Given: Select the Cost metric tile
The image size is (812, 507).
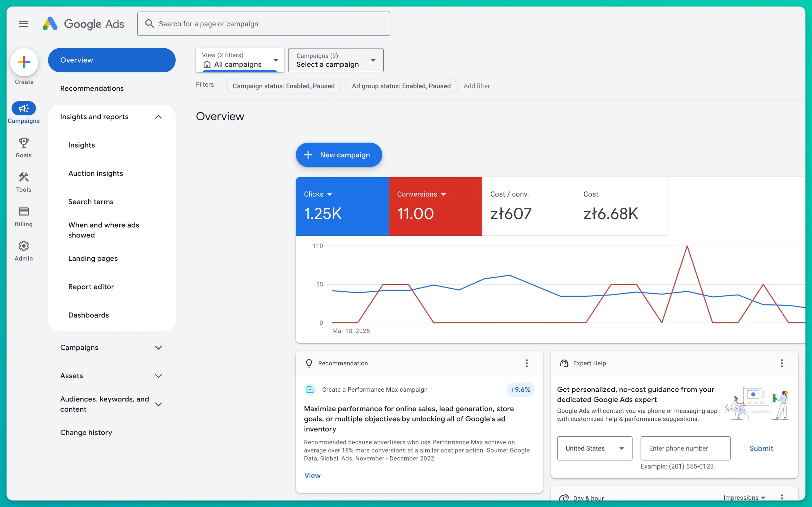Looking at the screenshot, I should click(622, 206).
